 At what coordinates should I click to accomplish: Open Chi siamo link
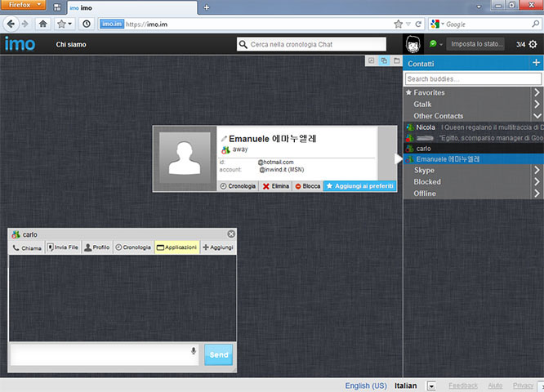[x=71, y=44]
